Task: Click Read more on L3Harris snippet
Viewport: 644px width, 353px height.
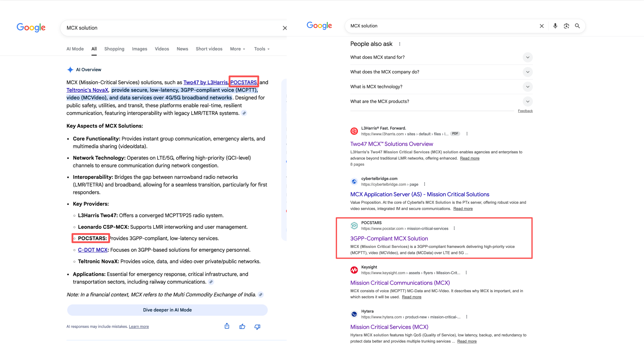Action: 469,158
